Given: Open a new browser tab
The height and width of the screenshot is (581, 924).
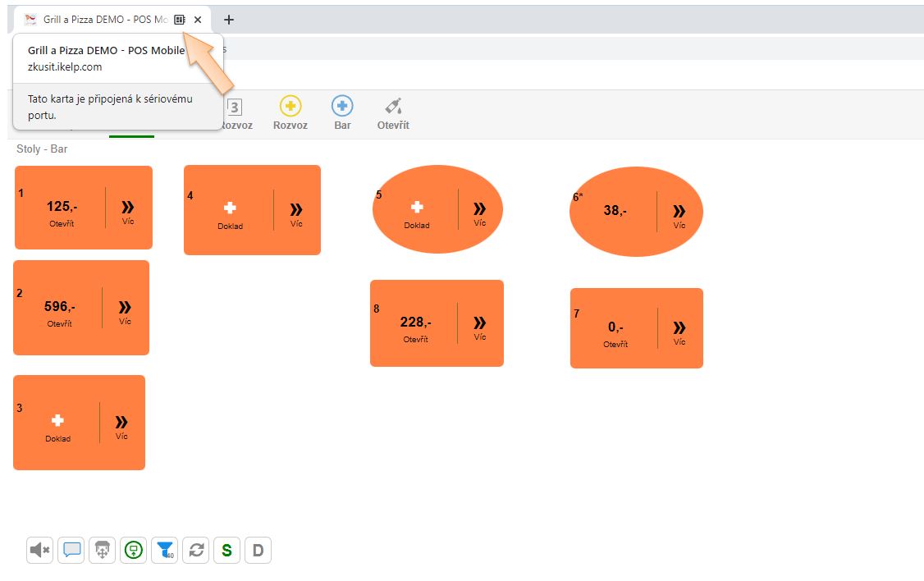Looking at the screenshot, I should pyautogui.click(x=229, y=20).
